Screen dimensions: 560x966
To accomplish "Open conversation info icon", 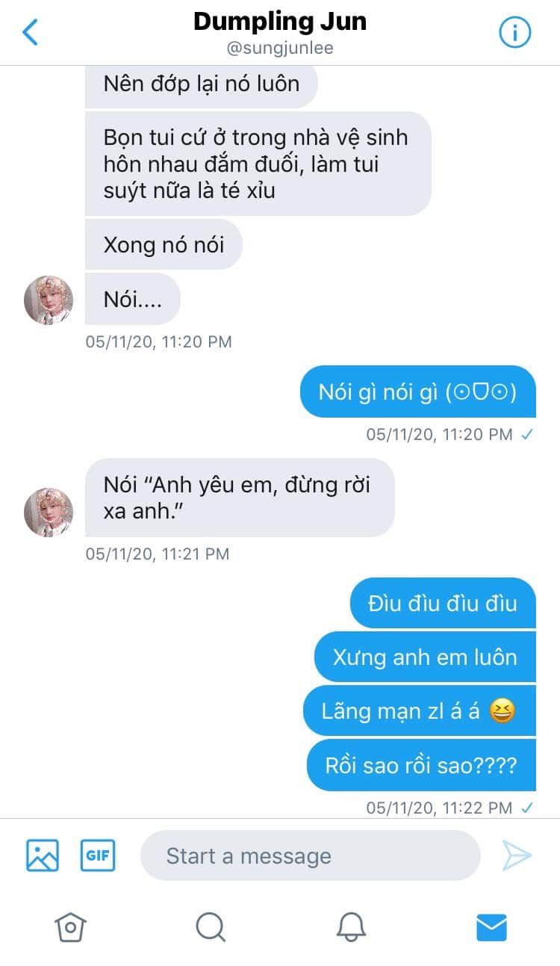I will (514, 32).
